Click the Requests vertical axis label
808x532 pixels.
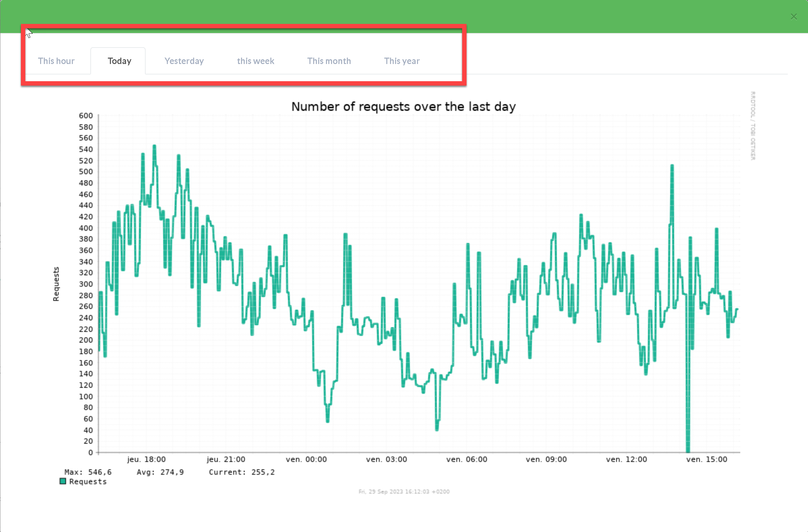[x=56, y=284]
